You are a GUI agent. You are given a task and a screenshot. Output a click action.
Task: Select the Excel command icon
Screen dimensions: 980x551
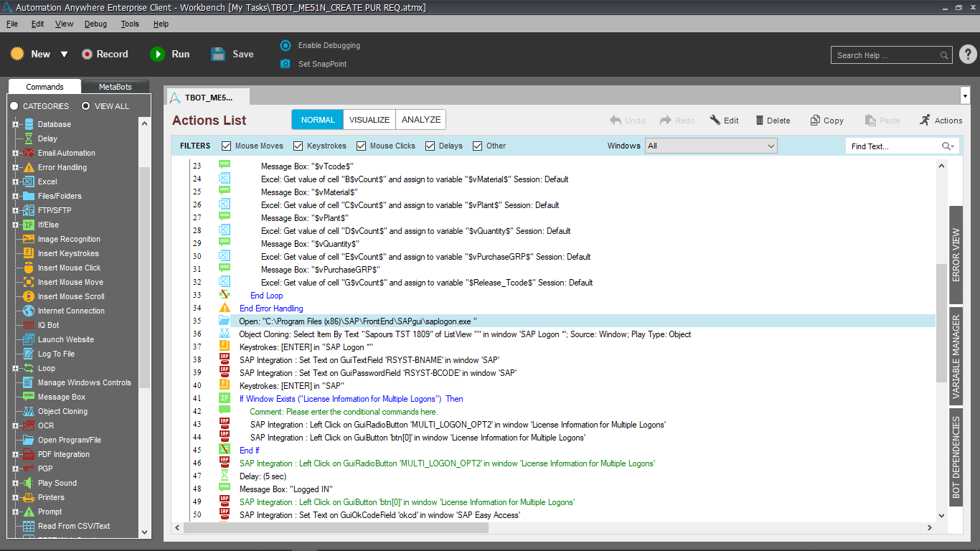[x=29, y=182]
